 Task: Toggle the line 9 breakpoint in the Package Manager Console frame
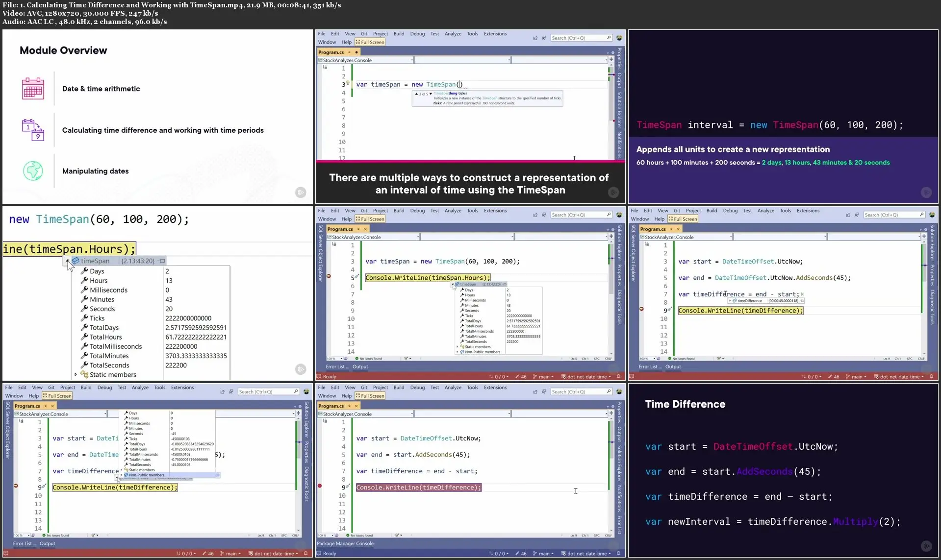pyautogui.click(x=320, y=486)
